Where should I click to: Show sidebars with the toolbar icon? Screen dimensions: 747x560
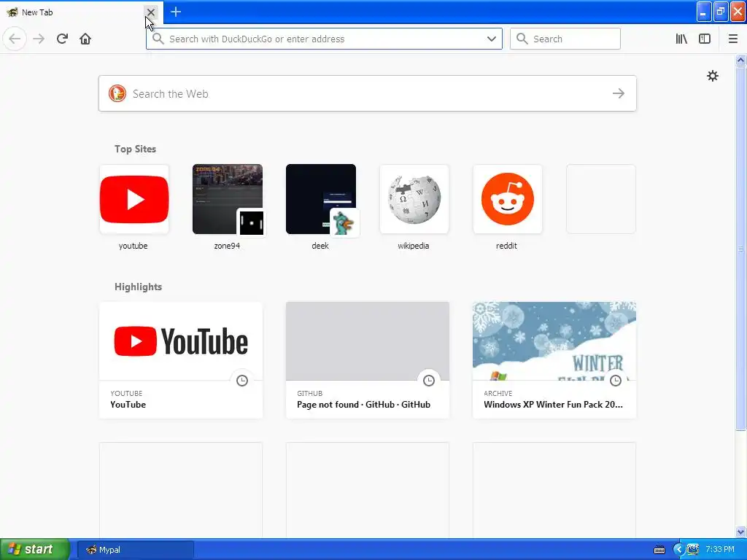click(705, 39)
